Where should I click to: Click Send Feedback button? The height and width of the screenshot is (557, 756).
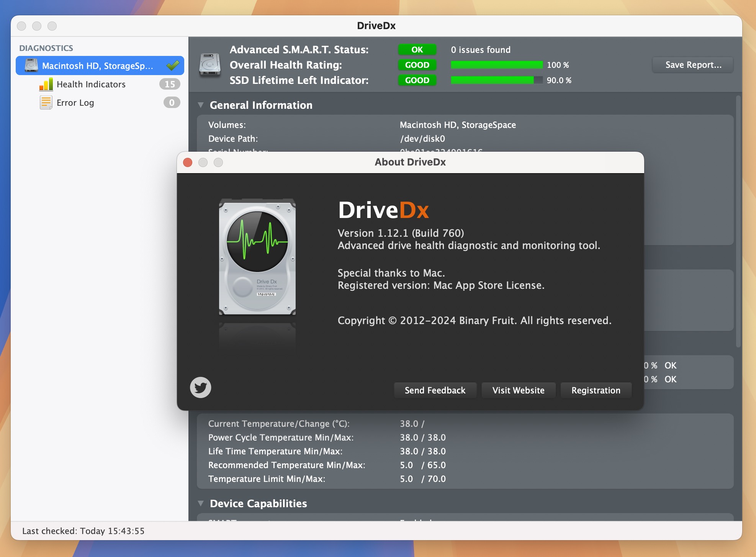[434, 390]
